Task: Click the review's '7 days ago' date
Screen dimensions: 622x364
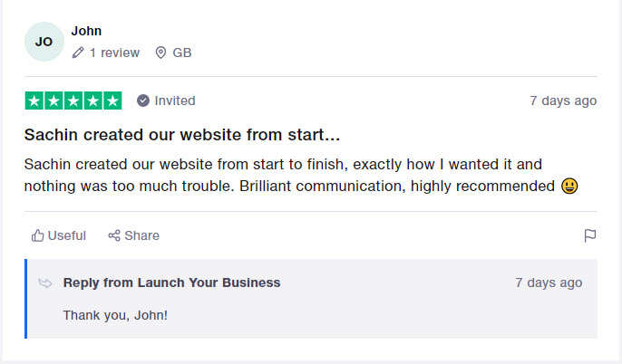Action: click(563, 101)
